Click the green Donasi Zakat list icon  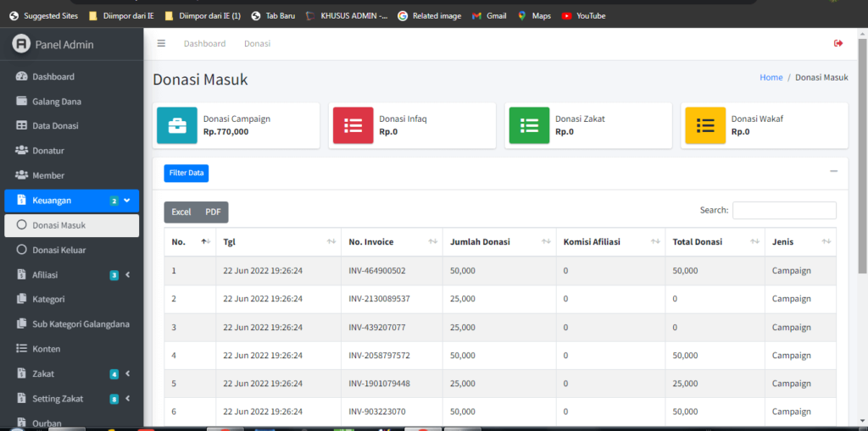[529, 125]
